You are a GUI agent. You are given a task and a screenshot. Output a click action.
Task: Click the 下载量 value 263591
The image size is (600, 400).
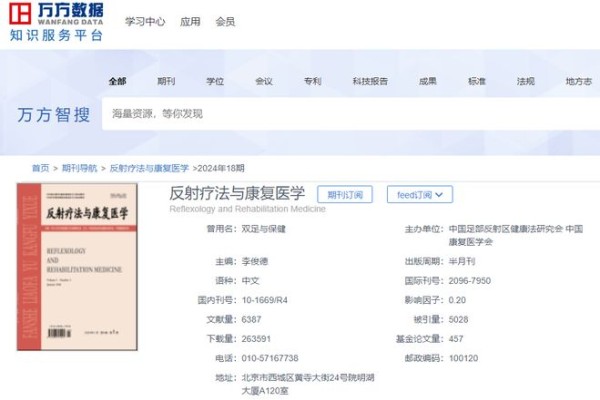tap(256, 339)
